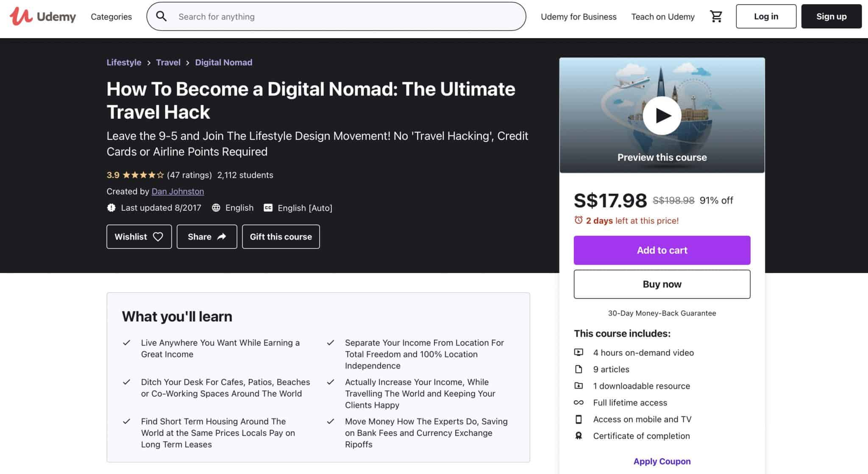This screenshot has width=868, height=474.
Task: Focus the Search for anything field
Action: coord(336,17)
